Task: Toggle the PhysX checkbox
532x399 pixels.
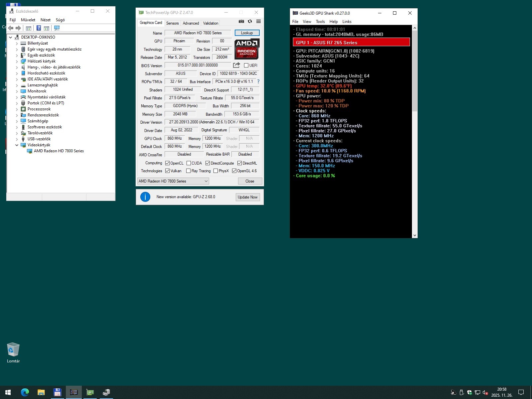Action: [x=215, y=171]
